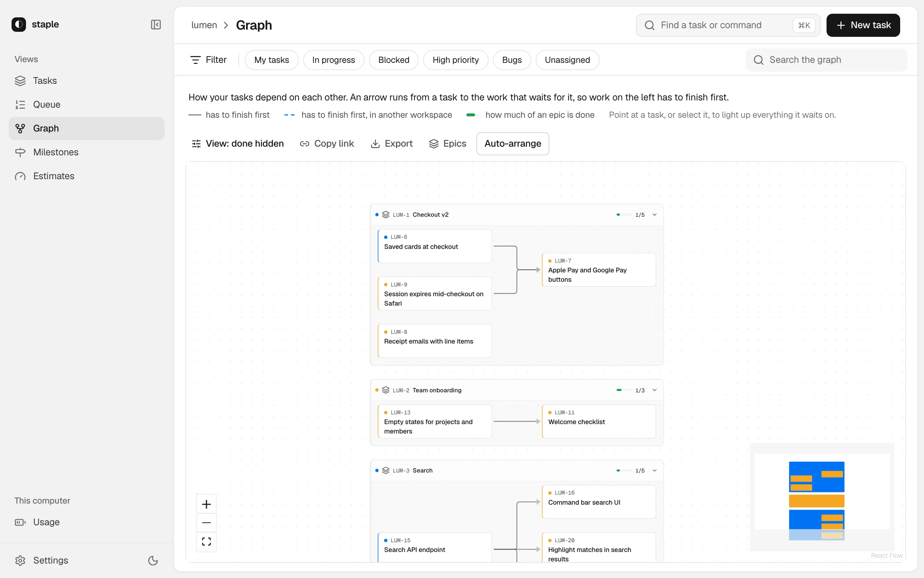924x578 pixels.
Task: Select the LUM-16 Command bar search UI node
Action: [599, 502]
